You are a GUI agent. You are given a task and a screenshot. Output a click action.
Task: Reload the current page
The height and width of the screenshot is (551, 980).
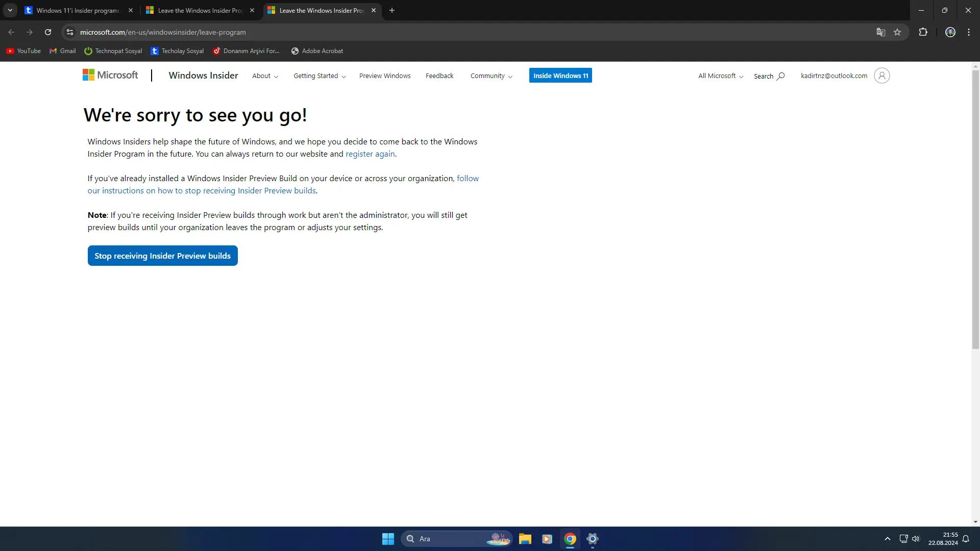pos(48,32)
